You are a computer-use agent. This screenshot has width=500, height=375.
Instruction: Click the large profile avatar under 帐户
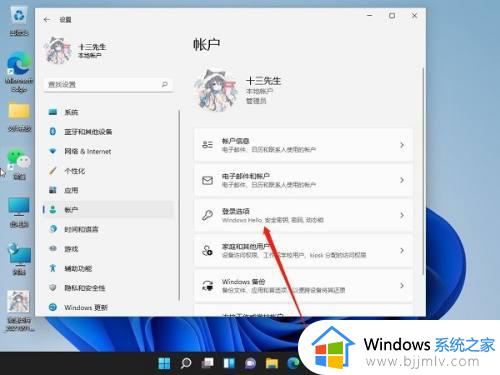pos(216,90)
